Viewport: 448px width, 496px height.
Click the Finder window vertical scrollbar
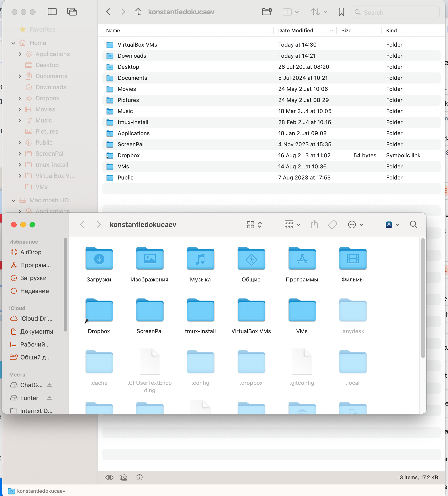click(423, 298)
